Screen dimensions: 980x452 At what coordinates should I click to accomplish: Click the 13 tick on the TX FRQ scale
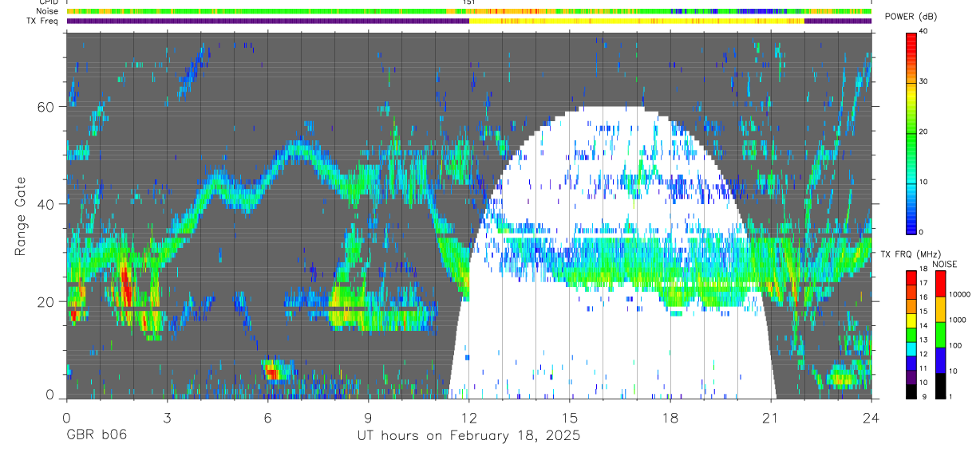tap(924, 340)
